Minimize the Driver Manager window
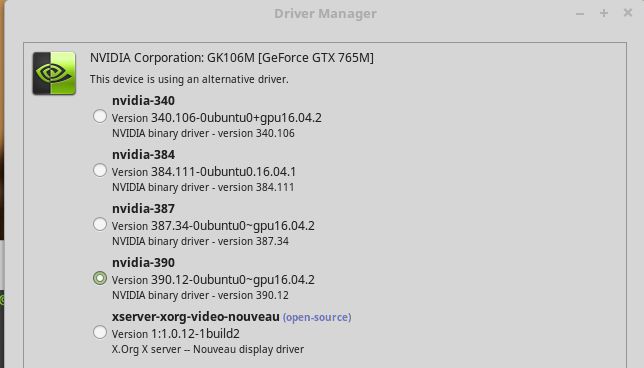The width and height of the screenshot is (644, 368). coord(580,14)
